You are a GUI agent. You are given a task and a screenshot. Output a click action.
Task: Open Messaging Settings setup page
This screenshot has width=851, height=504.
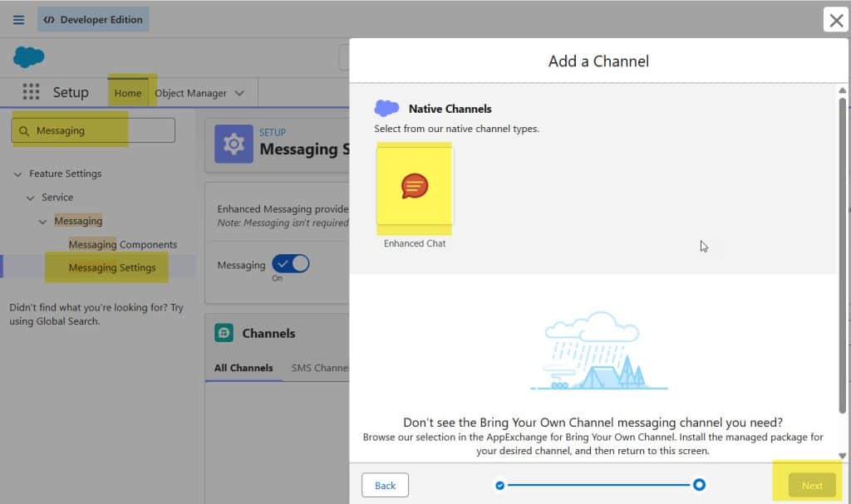pos(112,267)
